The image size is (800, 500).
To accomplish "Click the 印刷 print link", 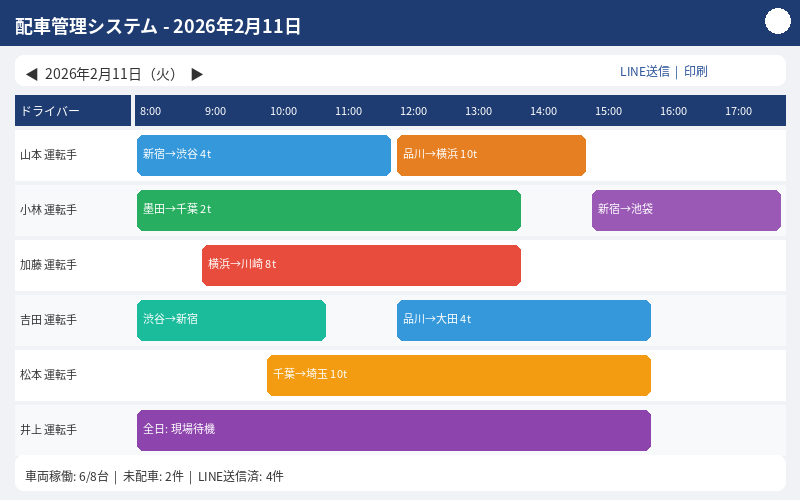I will point(695,71).
